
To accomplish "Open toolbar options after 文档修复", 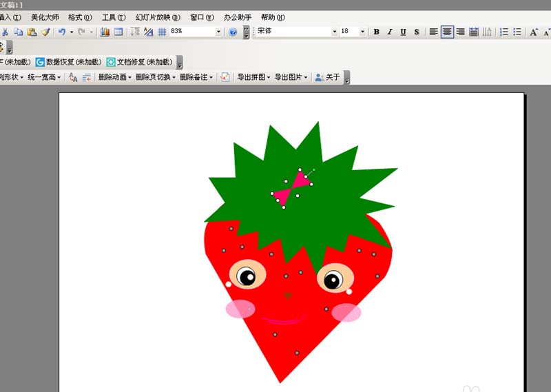I will [x=180, y=62].
